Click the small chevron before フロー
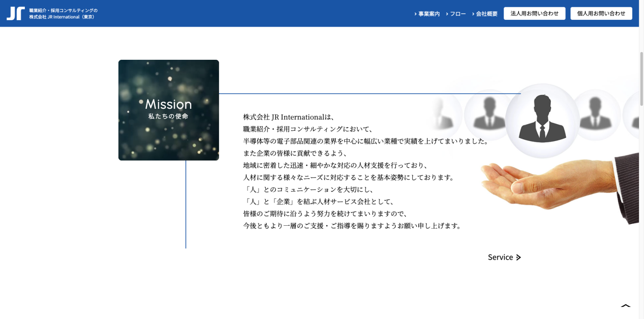 [x=447, y=14]
